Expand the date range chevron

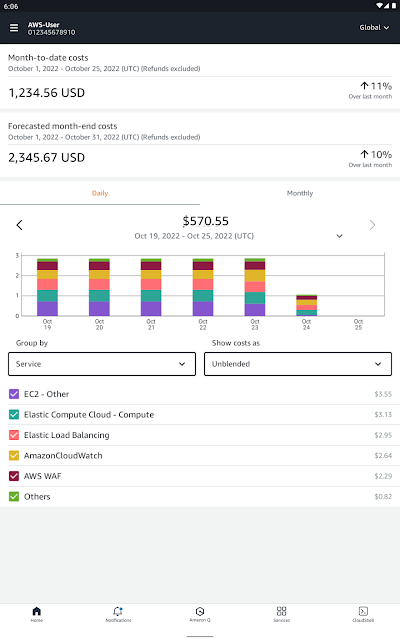[340, 236]
